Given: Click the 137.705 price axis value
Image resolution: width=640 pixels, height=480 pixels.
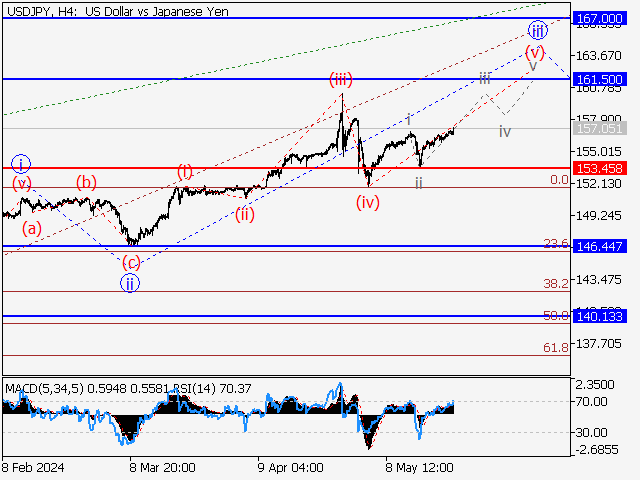Looking at the screenshot, I should click(x=598, y=344).
